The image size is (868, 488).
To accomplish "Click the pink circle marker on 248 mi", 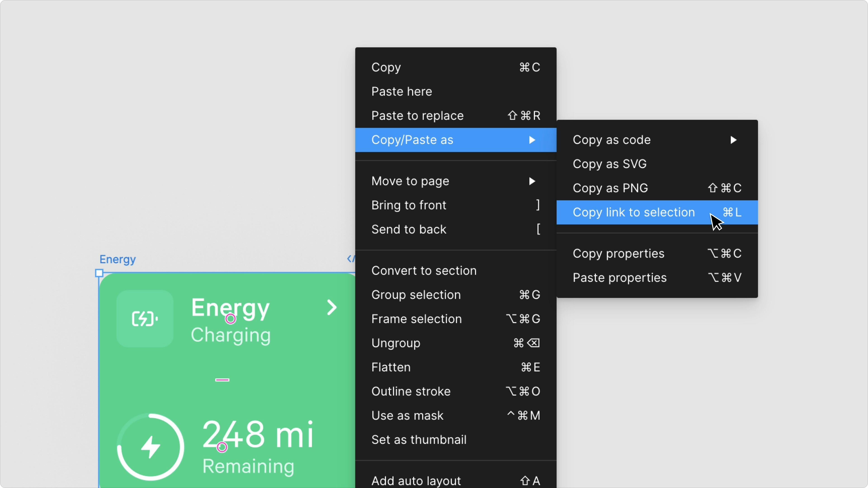I will coord(222,447).
